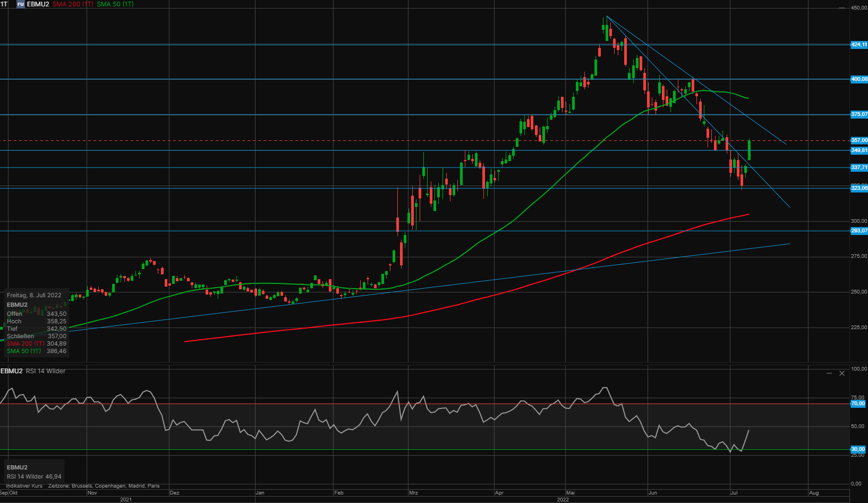Click the 357,00 current price tag
This screenshot has height=503, width=868.
858,140
